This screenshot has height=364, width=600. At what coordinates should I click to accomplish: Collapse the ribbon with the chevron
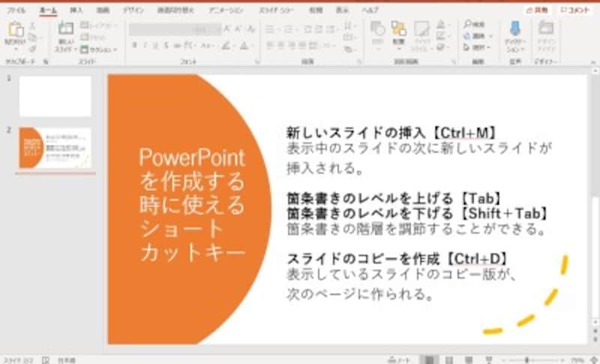tap(593, 62)
